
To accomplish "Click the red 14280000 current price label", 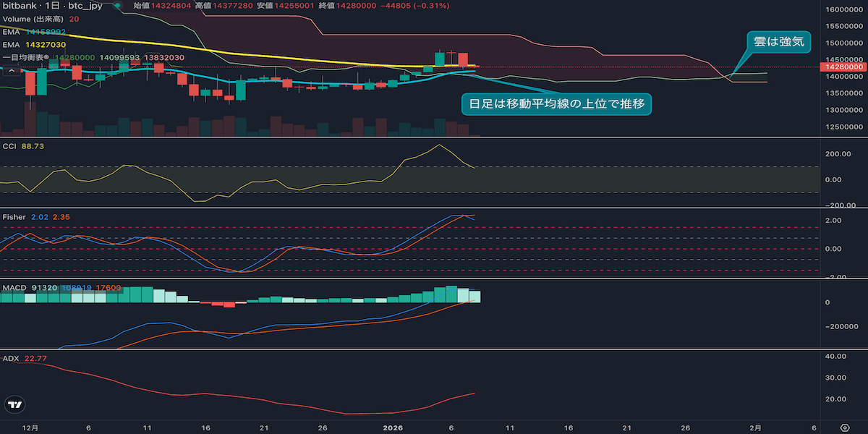I will click(x=843, y=67).
